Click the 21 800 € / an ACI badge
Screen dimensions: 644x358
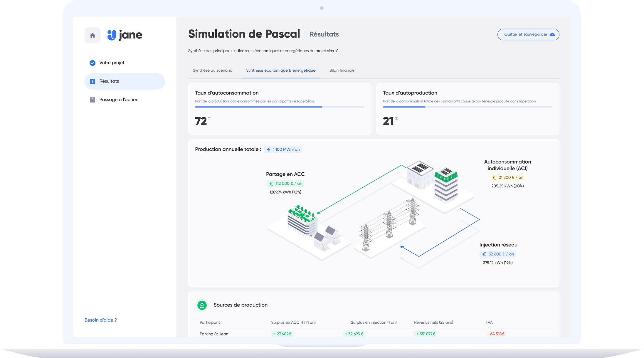coord(507,177)
